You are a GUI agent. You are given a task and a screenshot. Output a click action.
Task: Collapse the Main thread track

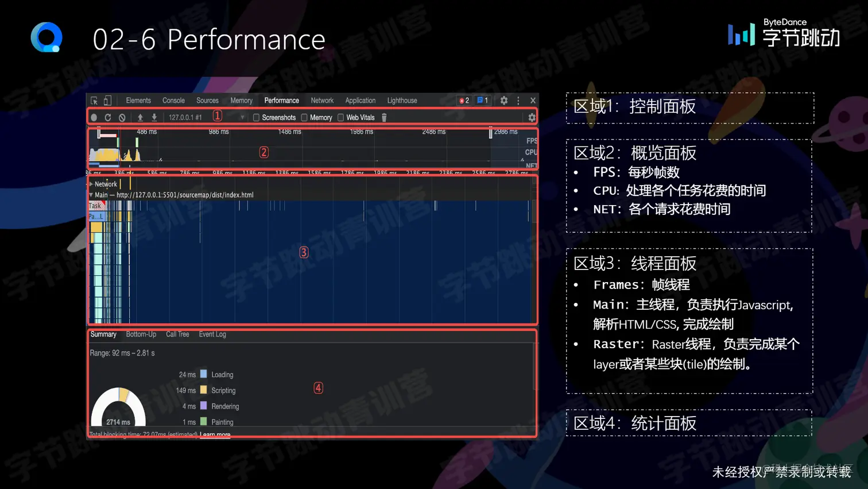tap(91, 195)
